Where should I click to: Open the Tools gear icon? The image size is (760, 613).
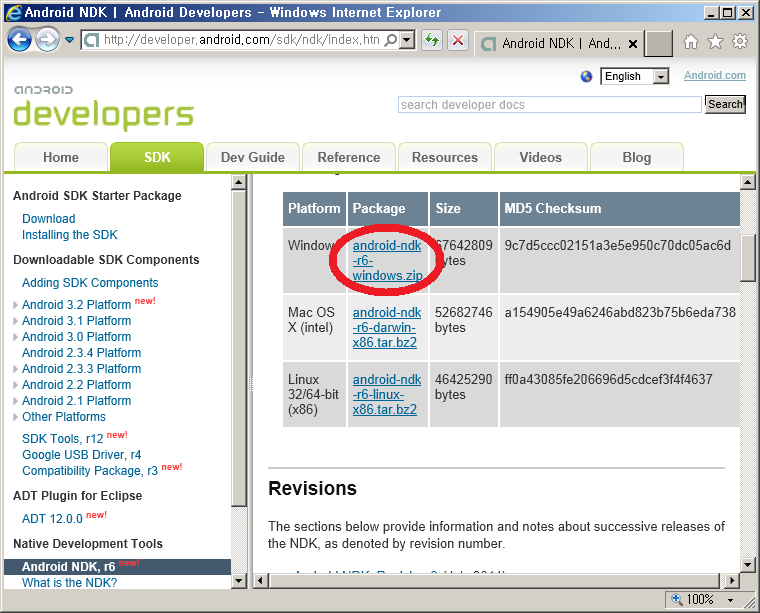tap(740, 42)
